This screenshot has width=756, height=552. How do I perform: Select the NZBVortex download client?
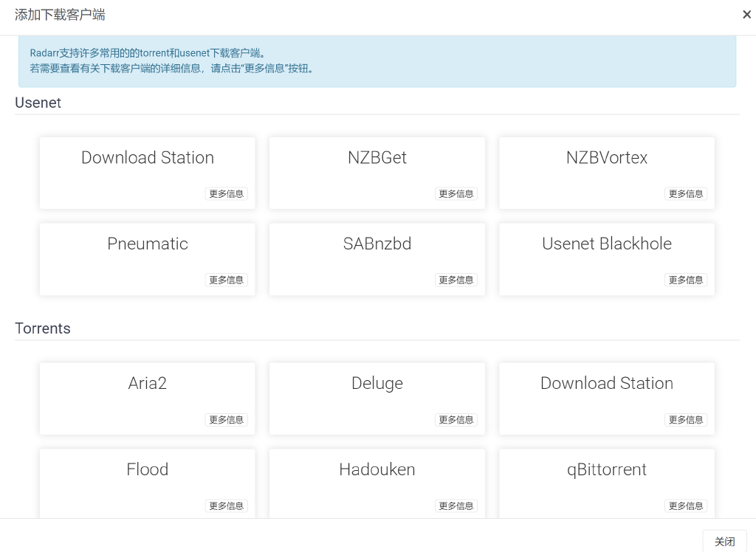pyautogui.click(x=607, y=173)
